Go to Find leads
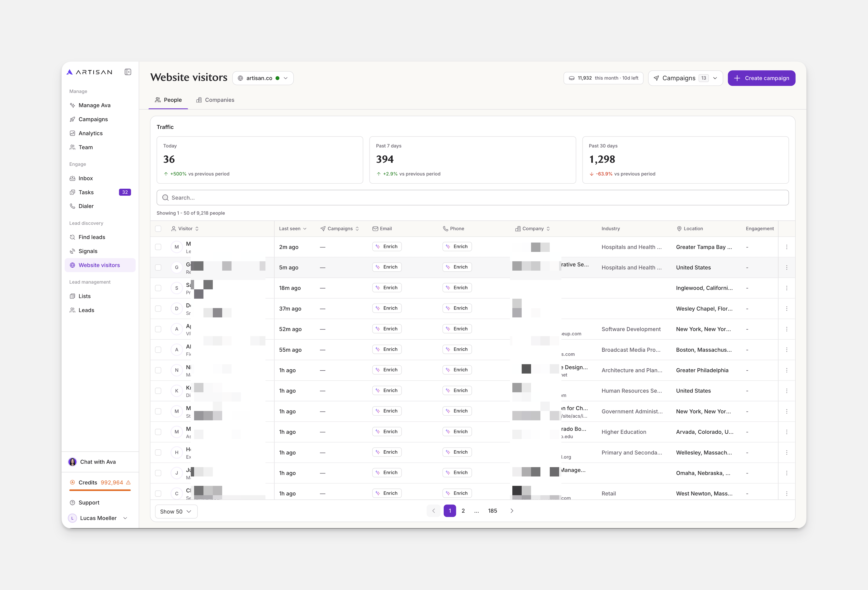This screenshot has width=868, height=590. [100, 237]
